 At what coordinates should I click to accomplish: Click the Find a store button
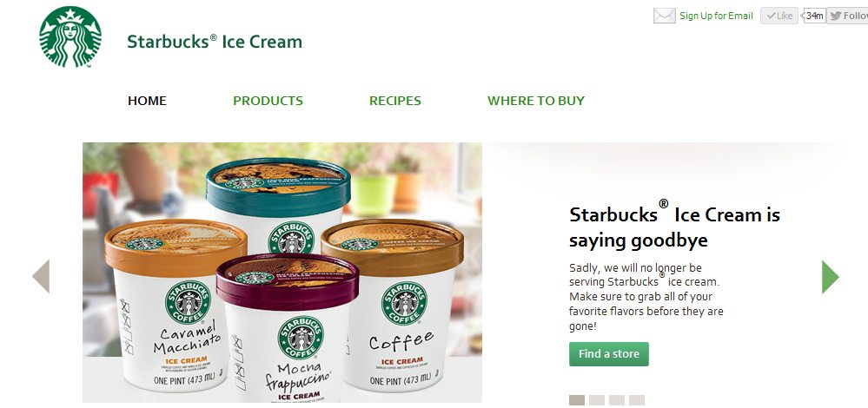coord(609,354)
